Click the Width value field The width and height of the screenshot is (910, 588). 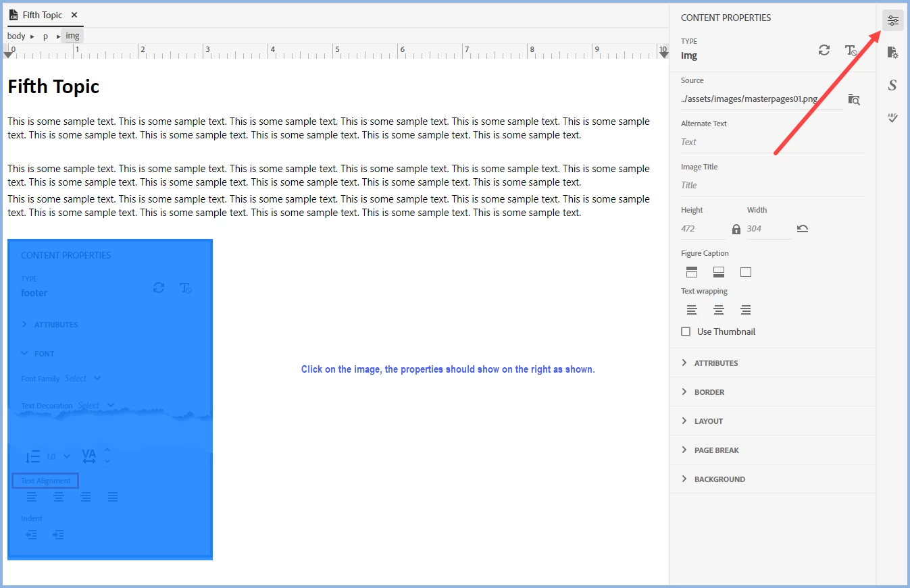(769, 229)
